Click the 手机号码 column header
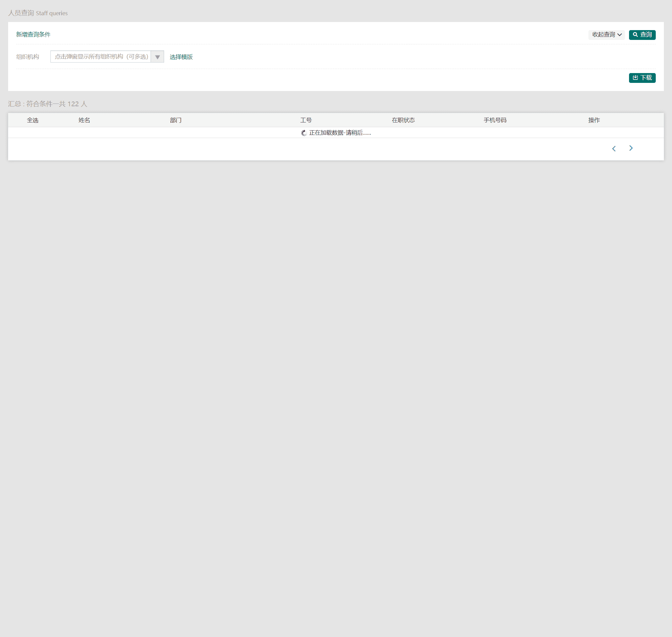 coord(495,120)
